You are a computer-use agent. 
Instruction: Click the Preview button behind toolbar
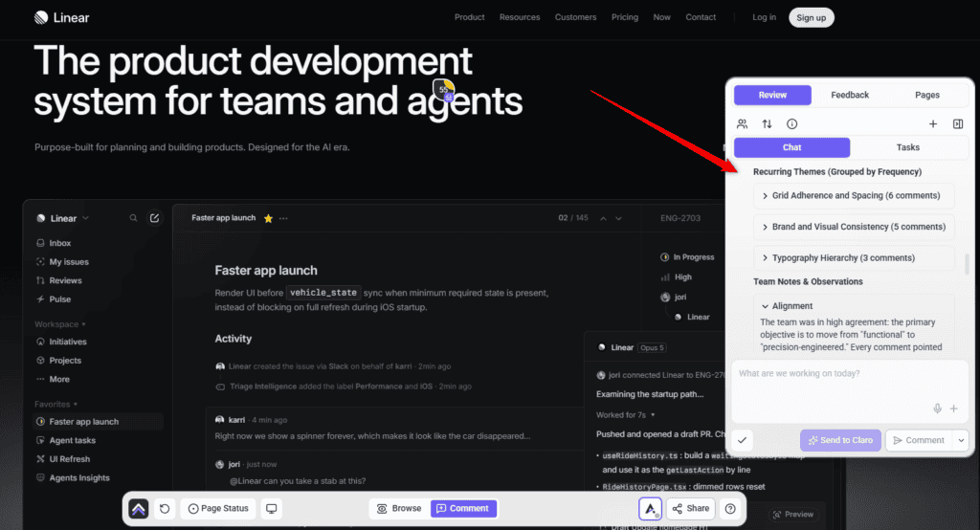[793, 515]
